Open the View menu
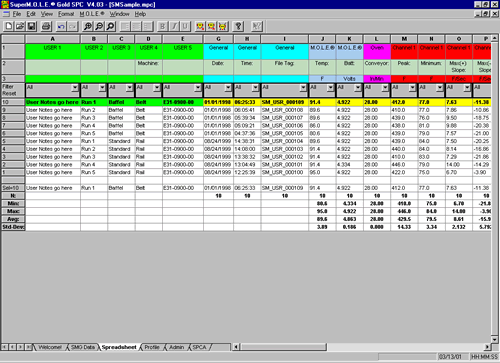The width and height of the screenshot is (500, 363). click(x=47, y=14)
